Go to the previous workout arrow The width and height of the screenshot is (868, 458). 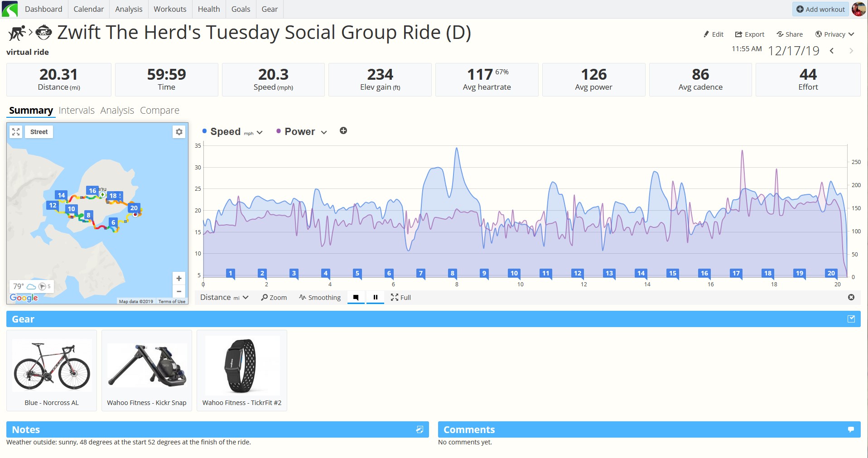point(832,51)
